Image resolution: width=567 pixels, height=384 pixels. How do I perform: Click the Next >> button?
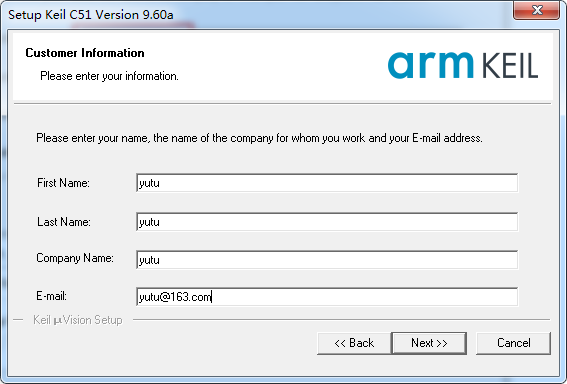(429, 343)
